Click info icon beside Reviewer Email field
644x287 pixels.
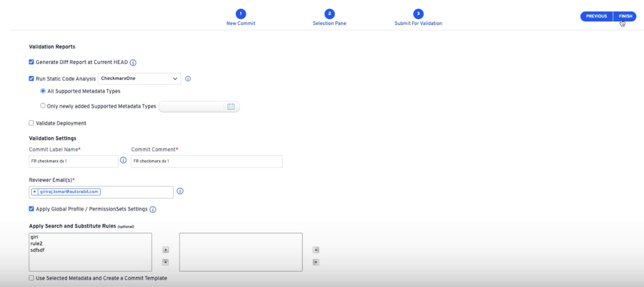click(x=180, y=191)
